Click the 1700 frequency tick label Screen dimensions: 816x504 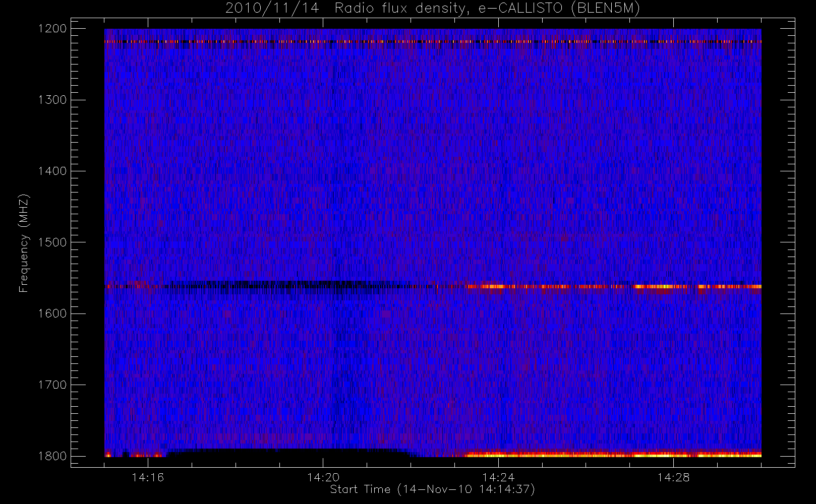52,385
